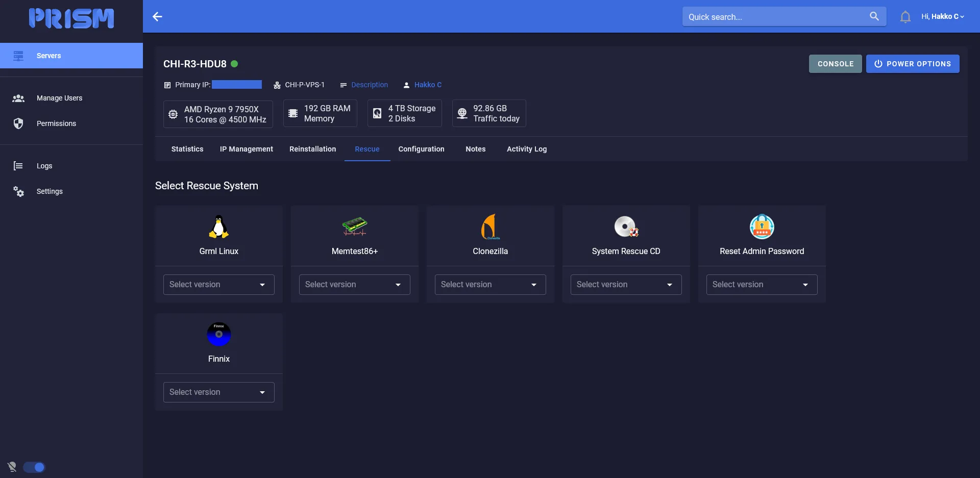The width and height of the screenshot is (980, 478).
Task: Open Clonezilla version dropdown
Action: 490,285
